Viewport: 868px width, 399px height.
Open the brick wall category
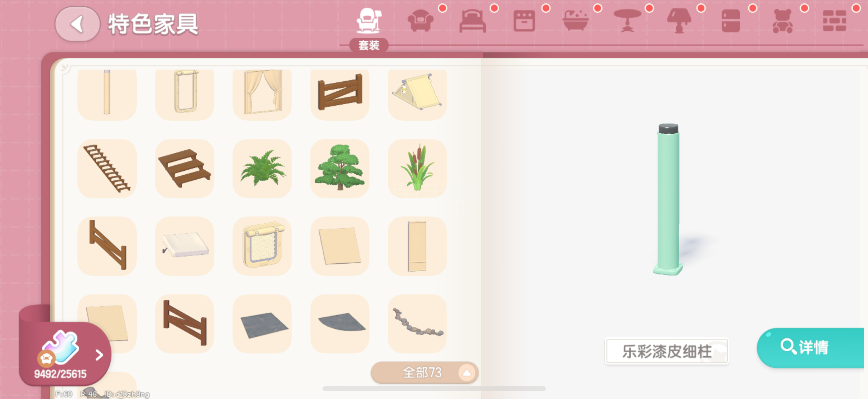coord(834,21)
